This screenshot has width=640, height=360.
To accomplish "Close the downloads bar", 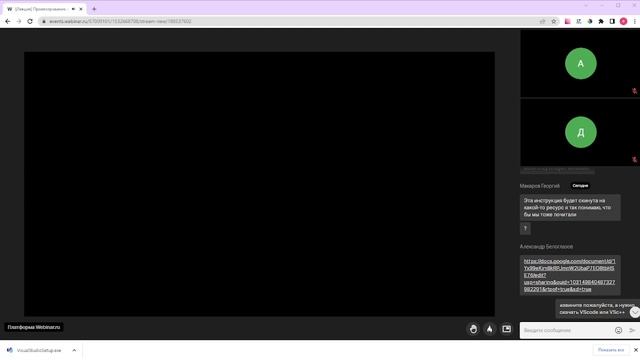I will pyautogui.click(x=636, y=350).
